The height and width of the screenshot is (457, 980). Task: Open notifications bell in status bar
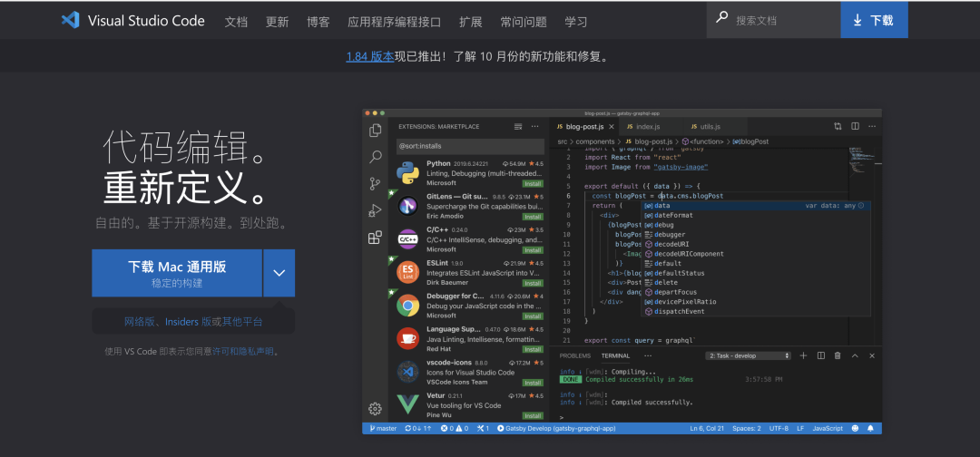click(870, 428)
